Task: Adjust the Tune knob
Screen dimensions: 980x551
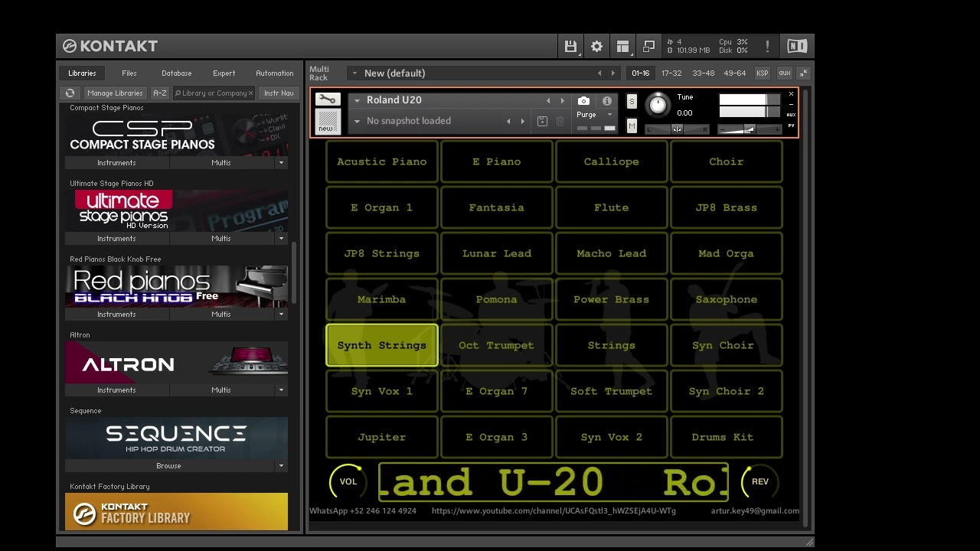Action: pos(658,105)
